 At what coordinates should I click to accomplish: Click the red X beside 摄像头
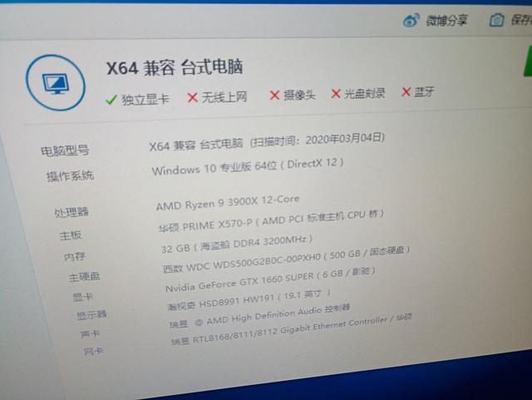[x=274, y=96]
